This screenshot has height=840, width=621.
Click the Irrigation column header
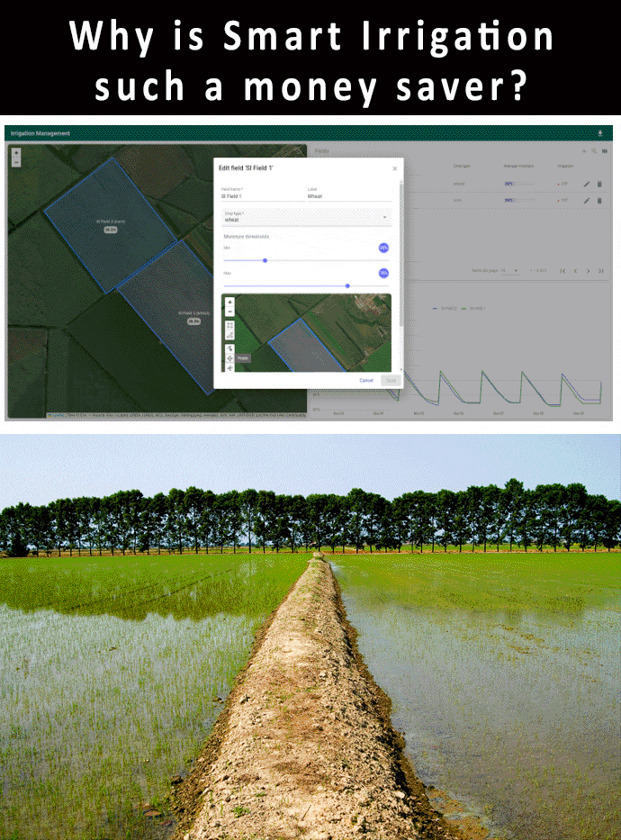(x=565, y=166)
